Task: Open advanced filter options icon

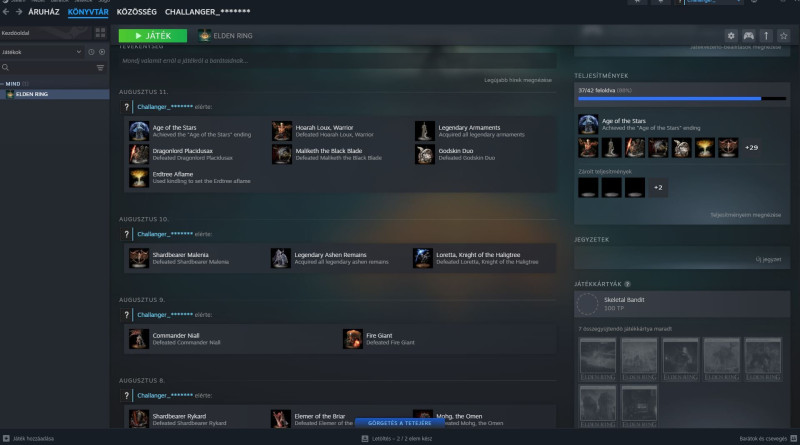Action: pyautogui.click(x=101, y=67)
